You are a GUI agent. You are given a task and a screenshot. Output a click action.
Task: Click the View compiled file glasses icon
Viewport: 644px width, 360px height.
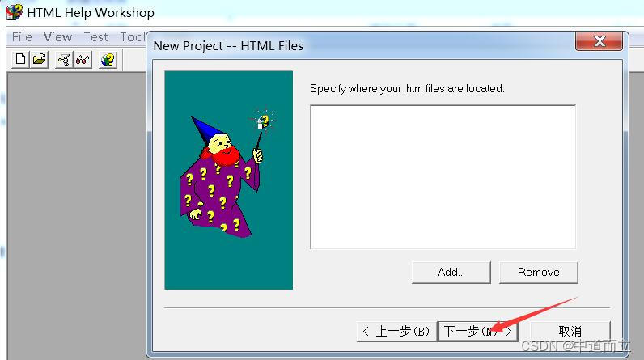(83, 60)
